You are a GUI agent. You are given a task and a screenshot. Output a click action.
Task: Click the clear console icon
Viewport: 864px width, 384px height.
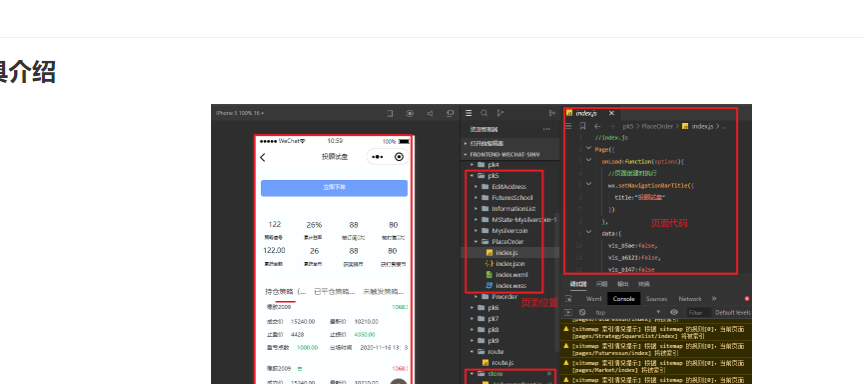582,312
